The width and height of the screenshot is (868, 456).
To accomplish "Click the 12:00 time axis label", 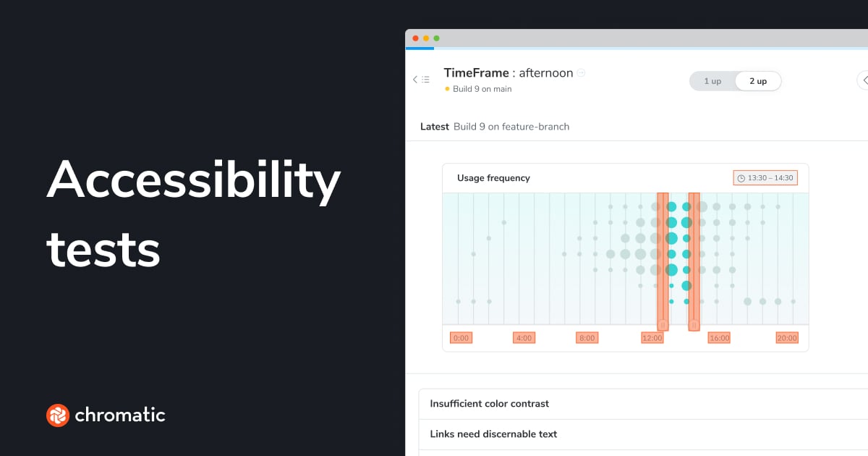I will [x=652, y=338].
